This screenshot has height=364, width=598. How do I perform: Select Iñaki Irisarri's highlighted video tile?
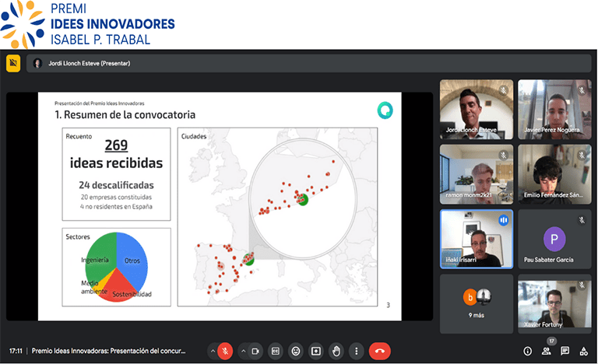(x=477, y=240)
